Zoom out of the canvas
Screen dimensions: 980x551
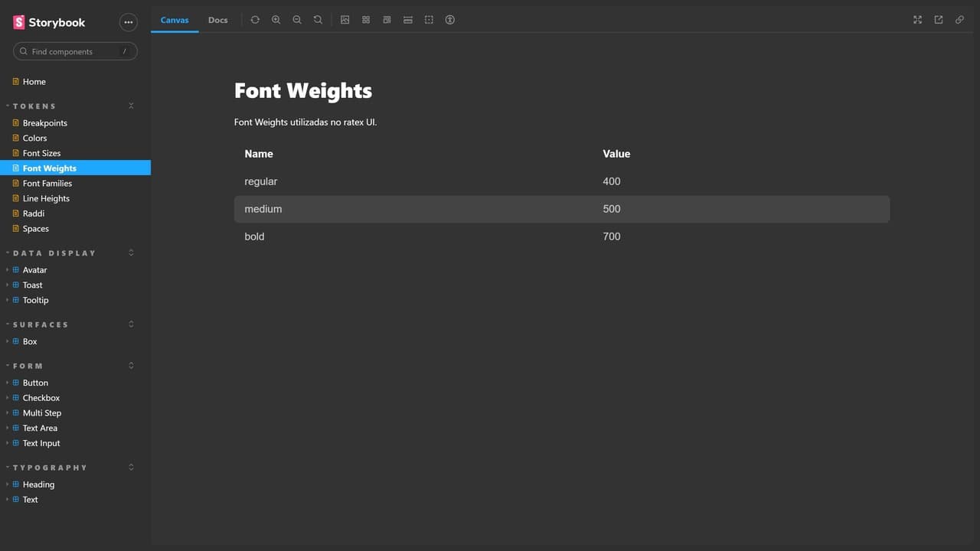[x=297, y=20]
